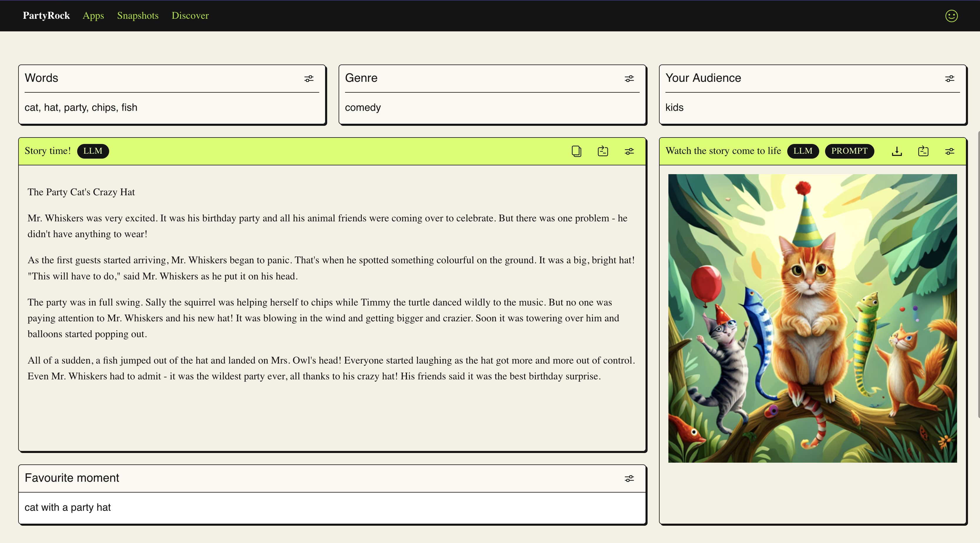980x543 pixels.
Task: Click the generated cat party image
Action: [x=812, y=318]
